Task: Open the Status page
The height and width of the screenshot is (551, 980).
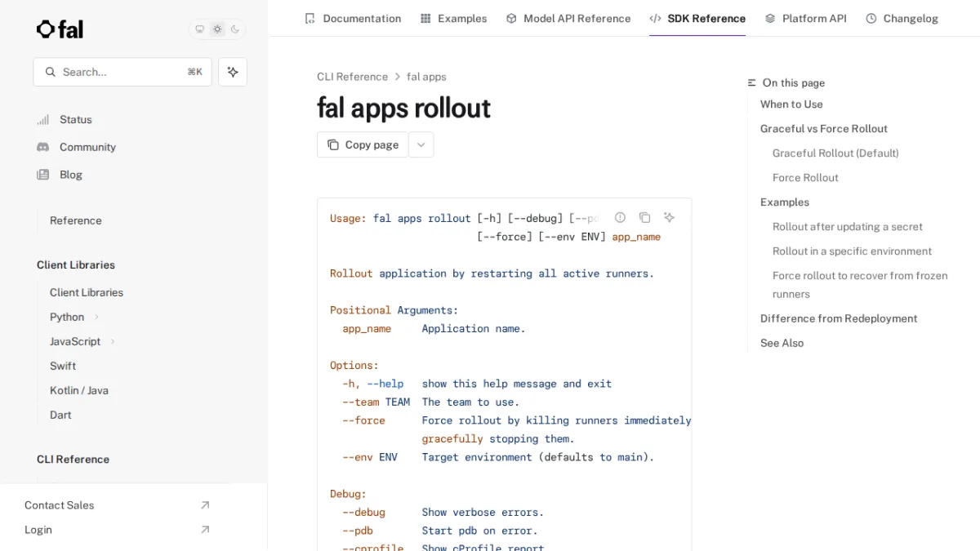Action: point(76,119)
